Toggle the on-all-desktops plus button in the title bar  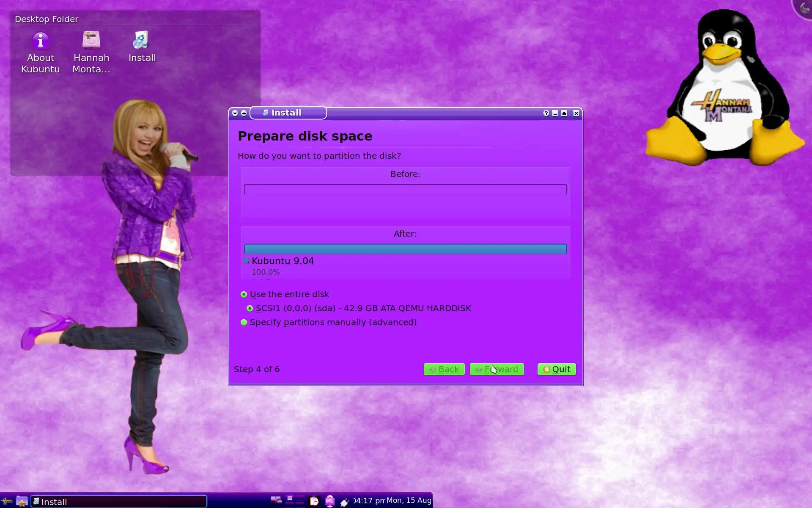coord(244,113)
